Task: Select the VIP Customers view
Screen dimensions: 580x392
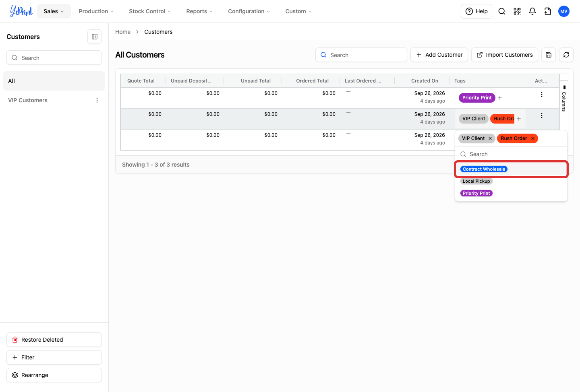Action: [28, 100]
